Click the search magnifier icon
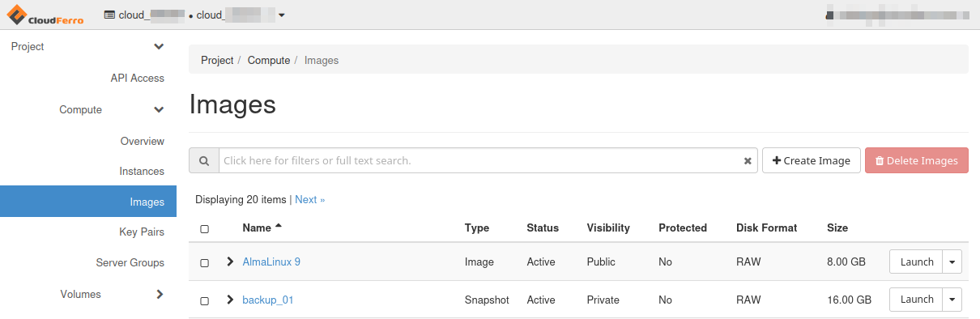 [x=204, y=160]
